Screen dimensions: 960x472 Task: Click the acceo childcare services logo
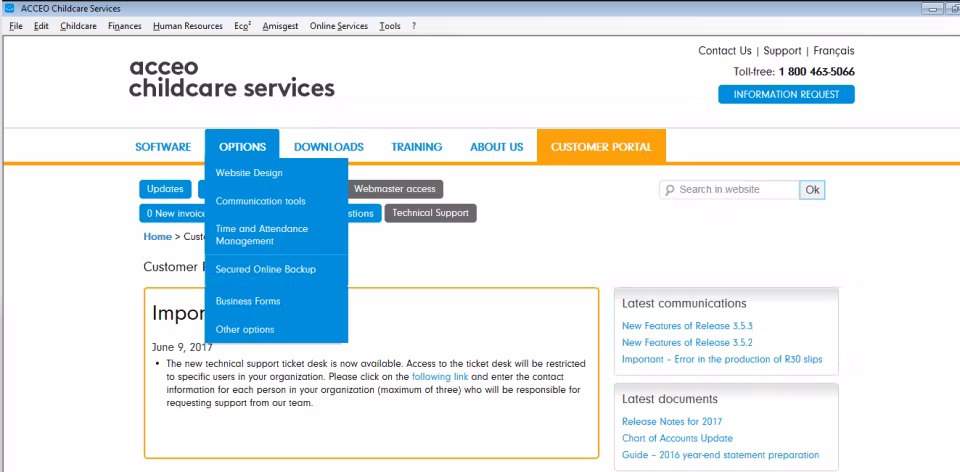tap(231, 78)
